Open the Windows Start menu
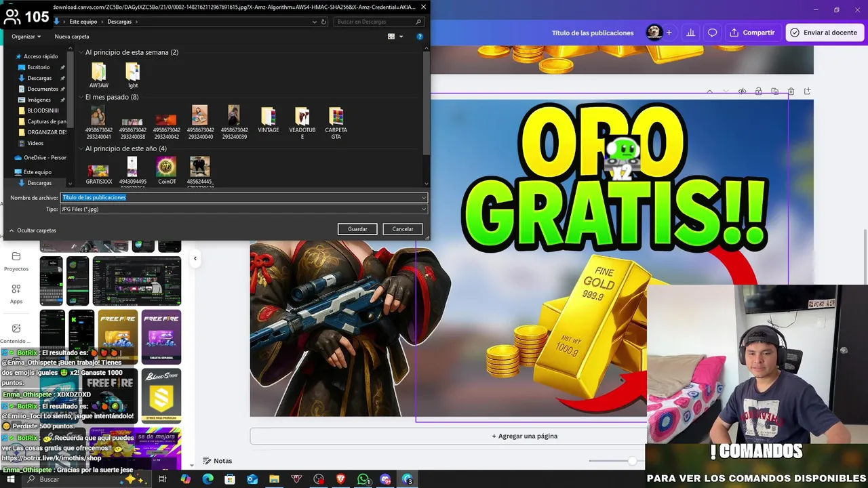The height and width of the screenshot is (488, 868). click(10, 479)
